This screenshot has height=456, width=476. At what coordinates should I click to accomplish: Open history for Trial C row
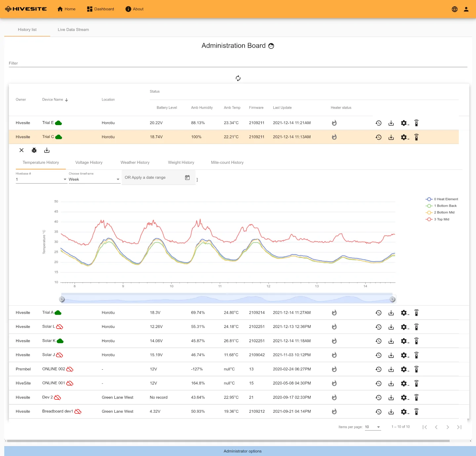click(x=378, y=137)
